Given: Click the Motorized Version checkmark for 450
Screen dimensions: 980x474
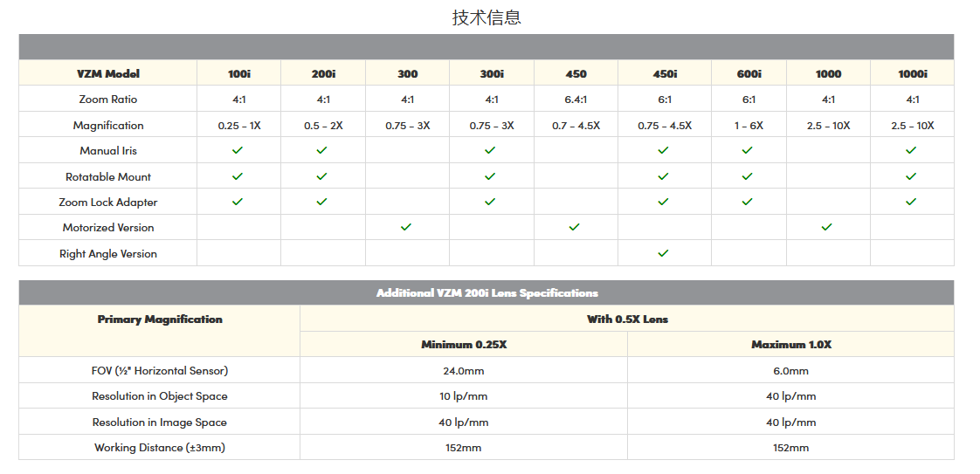Looking at the screenshot, I should coord(575,227).
